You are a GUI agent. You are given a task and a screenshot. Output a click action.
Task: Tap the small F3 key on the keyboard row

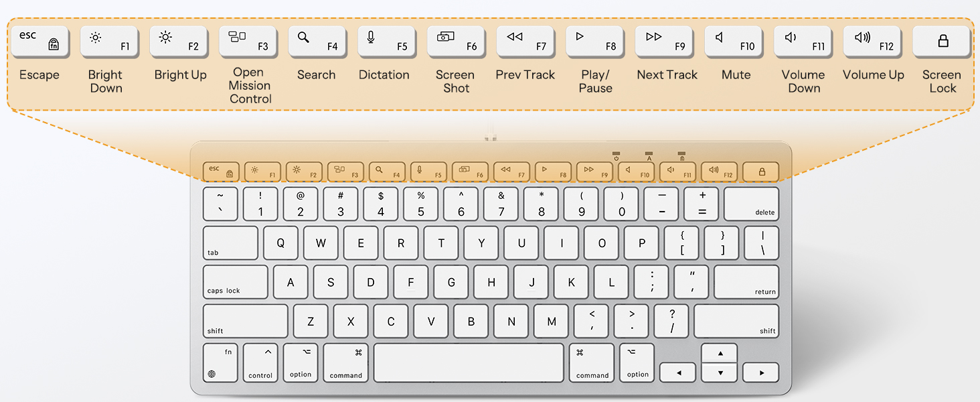(x=346, y=172)
